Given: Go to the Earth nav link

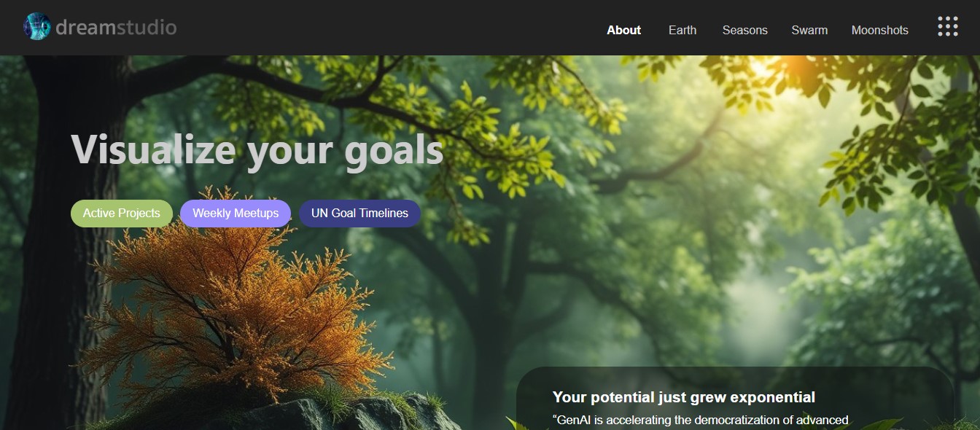Looking at the screenshot, I should pos(682,30).
